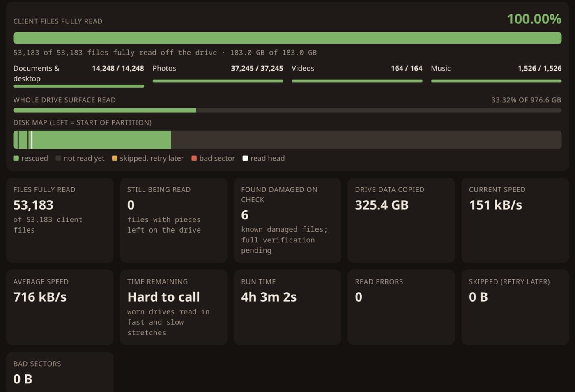Click the 325.4 GB drive data copied value
This screenshot has height=392, width=575.
tap(382, 205)
